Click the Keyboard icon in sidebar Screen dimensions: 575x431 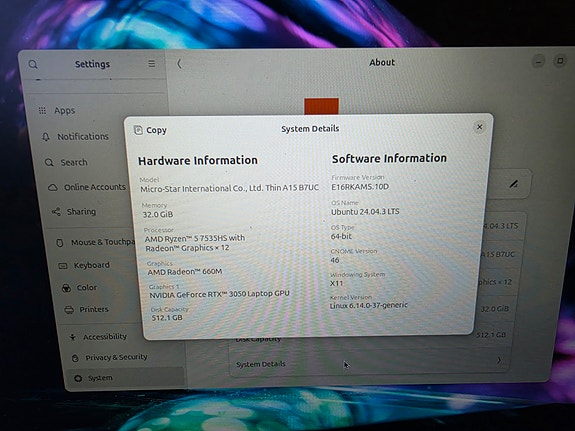[x=63, y=266]
